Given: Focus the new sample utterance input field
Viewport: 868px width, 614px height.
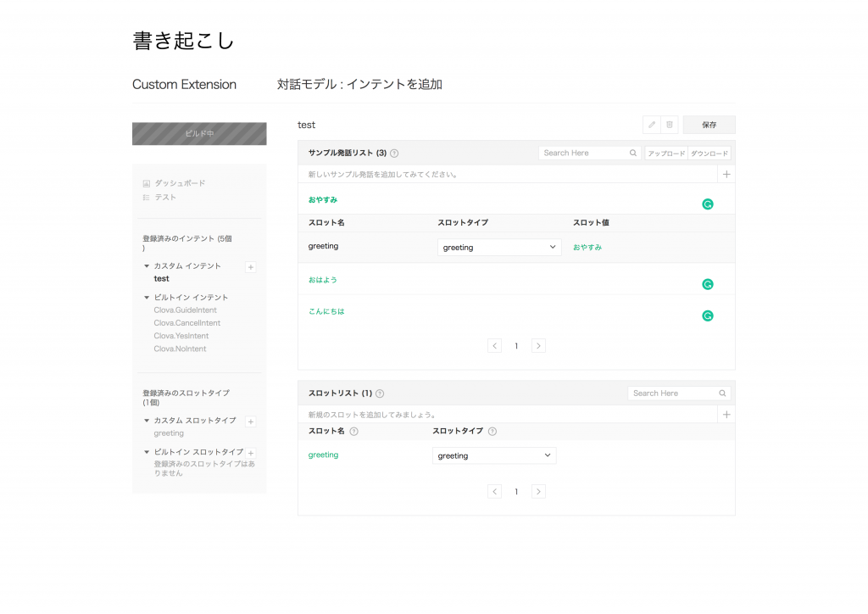Looking at the screenshot, I should [x=507, y=175].
